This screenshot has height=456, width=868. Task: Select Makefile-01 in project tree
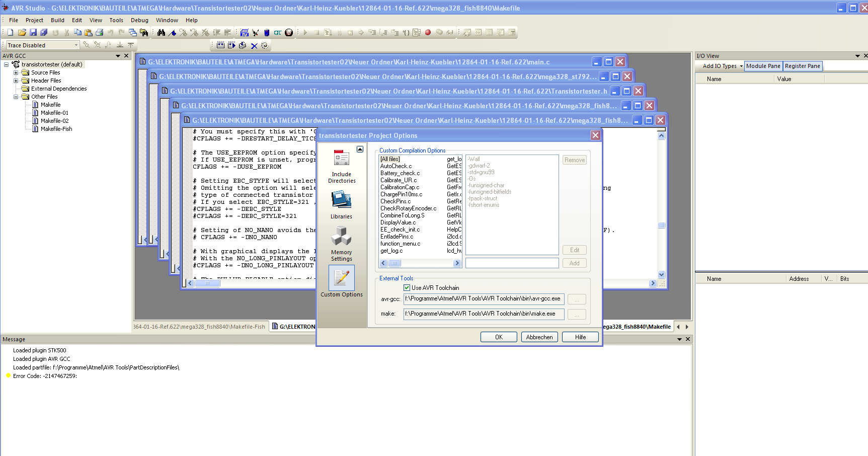coord(54,113)
